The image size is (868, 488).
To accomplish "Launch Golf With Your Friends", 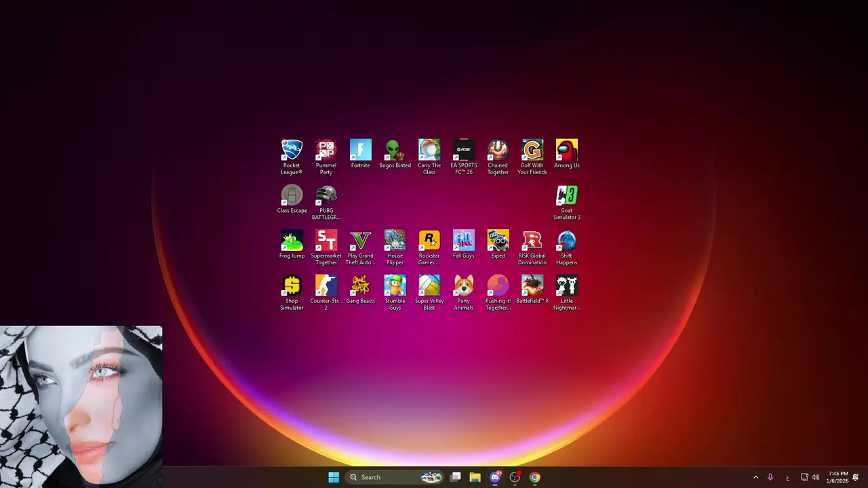I will coord(532,157).
